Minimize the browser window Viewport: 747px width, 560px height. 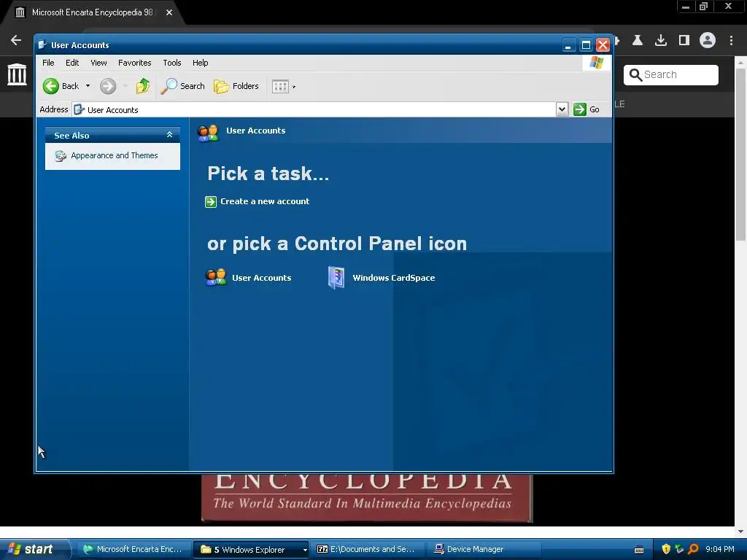tap(686, 7)
